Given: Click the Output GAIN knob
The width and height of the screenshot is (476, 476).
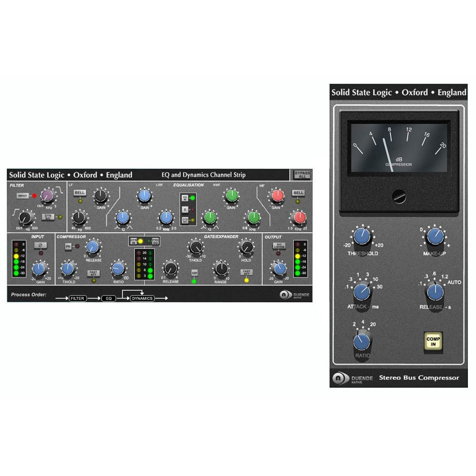Looking at the screenshot, I should point(279,268).
